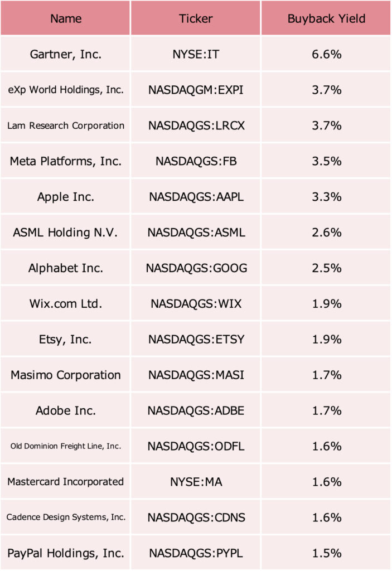The image size is (392, 571).
Task: Select the NYSE:IT ticker cell
Action: [x=196, y=54]
